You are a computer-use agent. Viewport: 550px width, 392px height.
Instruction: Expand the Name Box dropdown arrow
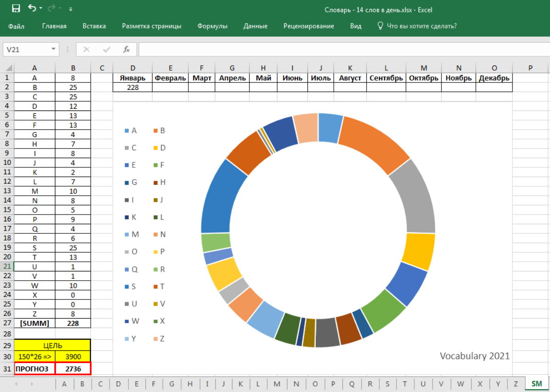[x=54, y=49]
